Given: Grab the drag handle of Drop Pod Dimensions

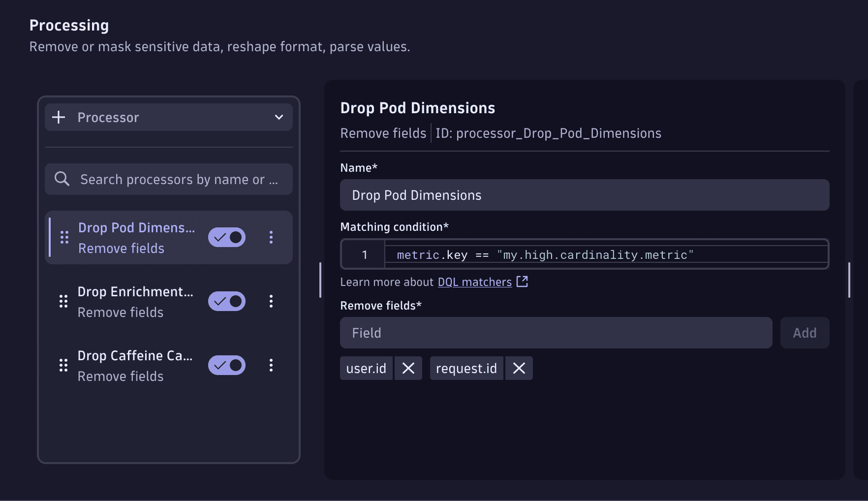Looking at the screenshot, I should coord(63,237).
